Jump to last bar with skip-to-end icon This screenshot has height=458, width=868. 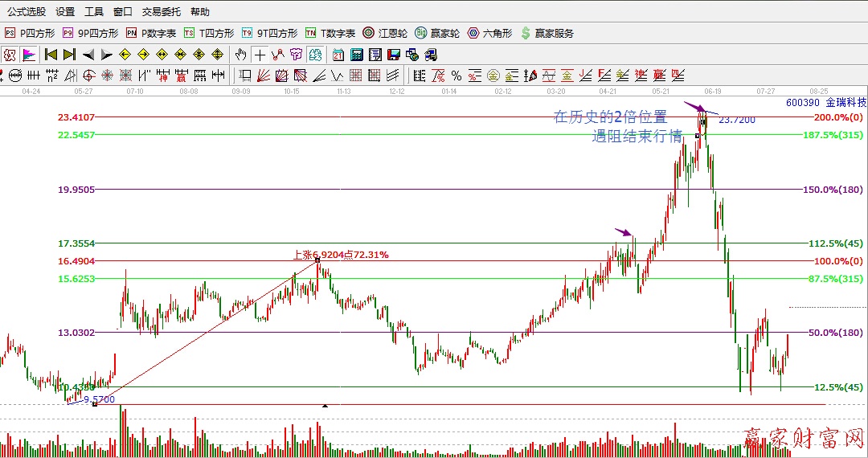(x=69, y=55)
